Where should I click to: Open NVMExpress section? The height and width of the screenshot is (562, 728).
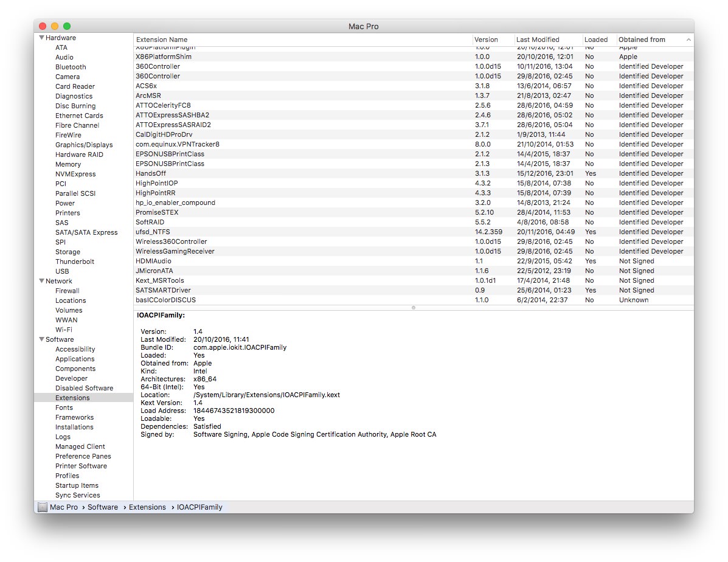[x=75, y=174]
